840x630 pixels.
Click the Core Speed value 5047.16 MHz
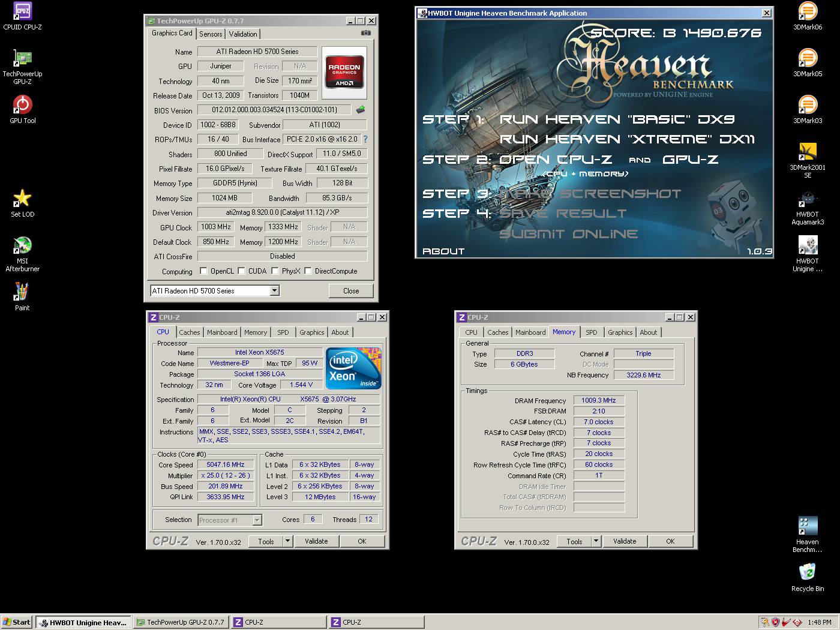point(226,464)
